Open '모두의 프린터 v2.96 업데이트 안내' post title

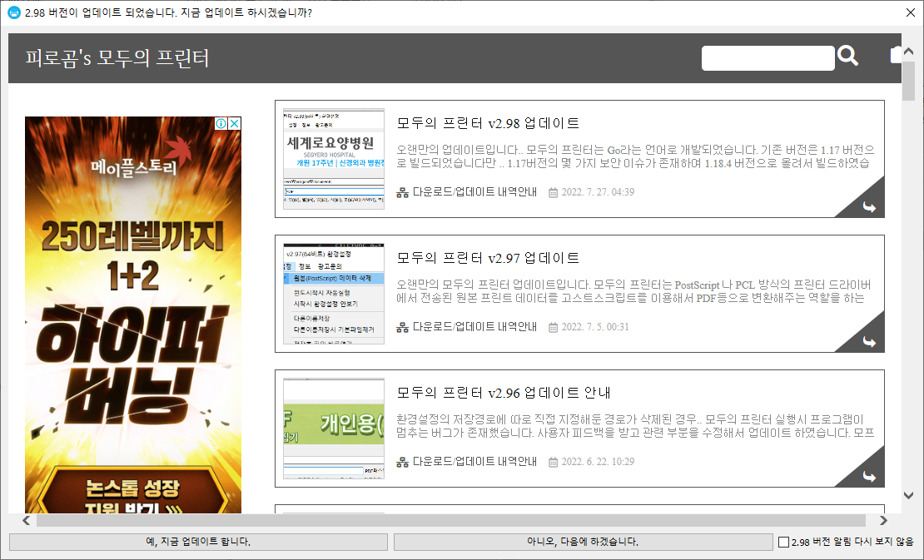pos(504,393)
